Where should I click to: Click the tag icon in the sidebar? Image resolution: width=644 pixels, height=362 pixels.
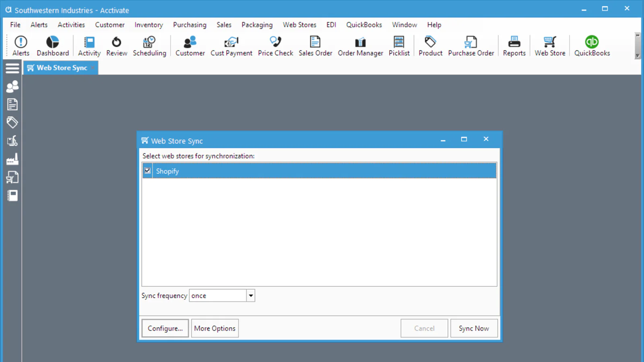tap(12, 122)
